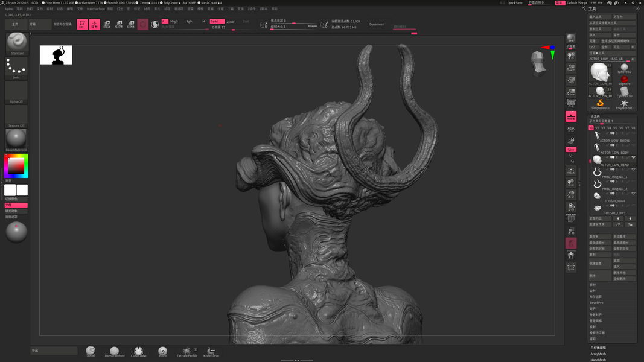
Task: Click the Xpose button on right shelf
Action: click(x=571, y=267)
